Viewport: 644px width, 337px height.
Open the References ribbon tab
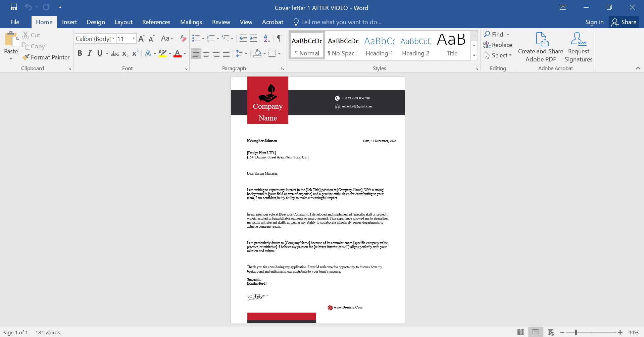pyautogui.click(x=156, y=22)
